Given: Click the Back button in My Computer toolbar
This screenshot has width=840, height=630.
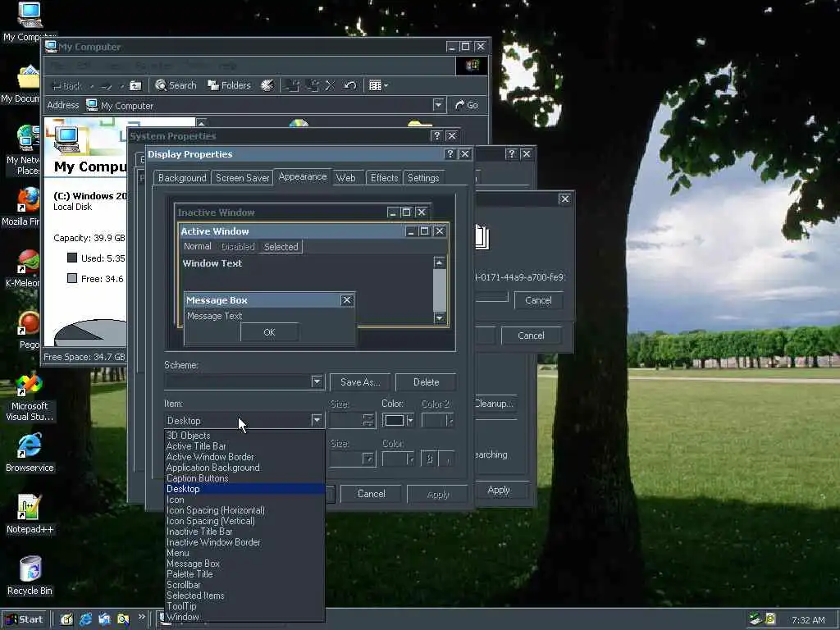Looking at the screenshot, I should click(66, 85).
